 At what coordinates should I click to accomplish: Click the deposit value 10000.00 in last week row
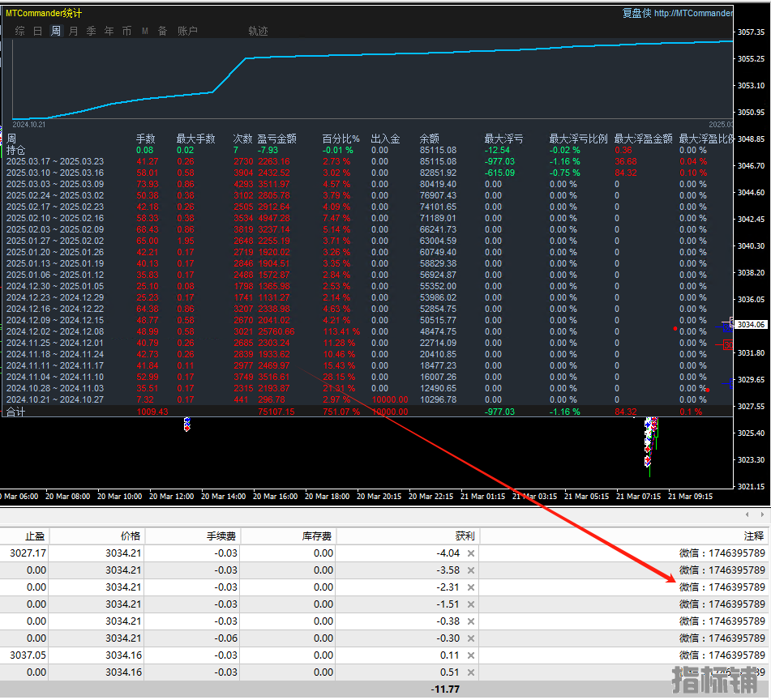pyautogui.click(x=389, y=400)
